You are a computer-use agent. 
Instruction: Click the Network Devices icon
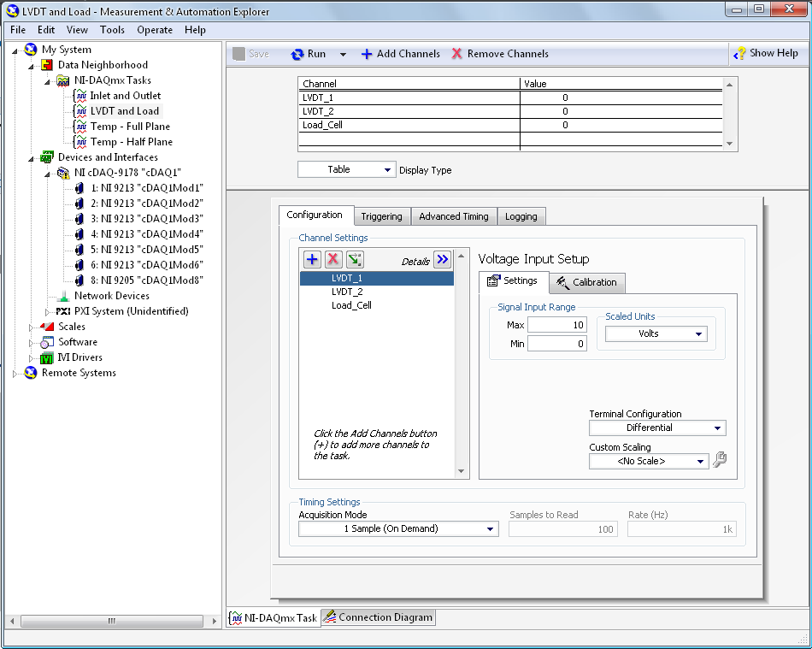[x=63, y=296]
